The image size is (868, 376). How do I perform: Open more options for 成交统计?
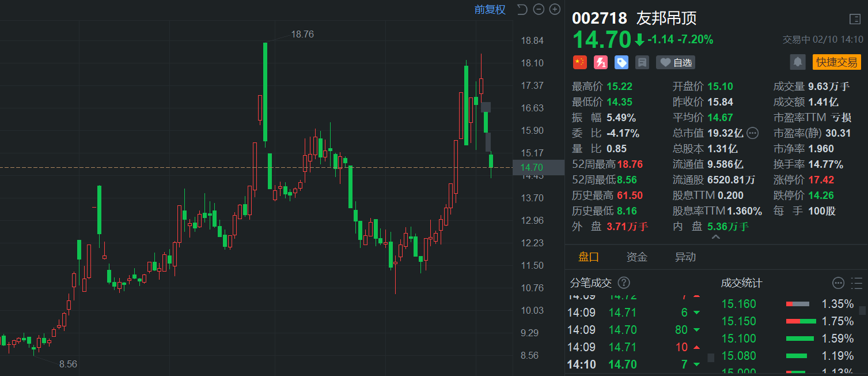[839, 283]
